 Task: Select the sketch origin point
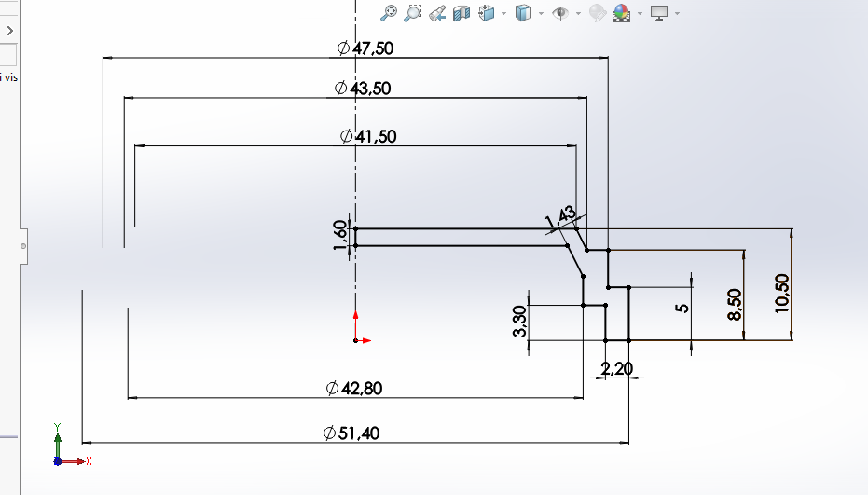pyautogui.click(x=355, y=340)
